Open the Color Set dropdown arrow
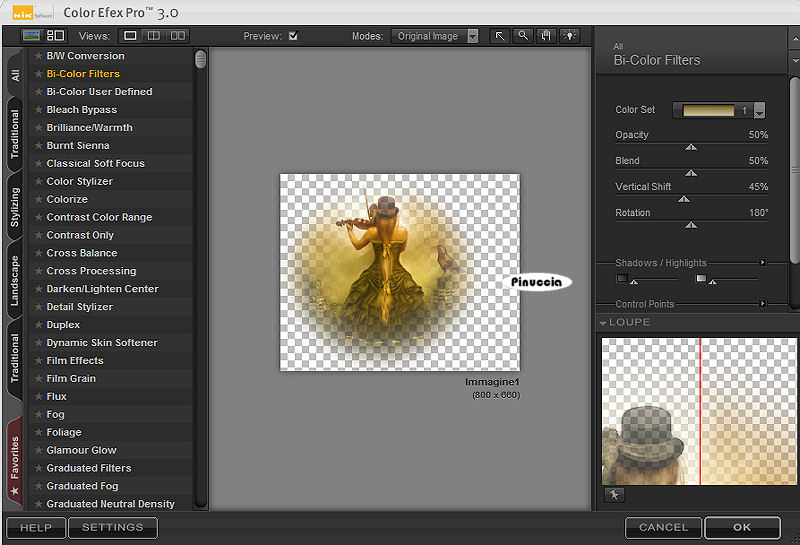The width and height of the screenshot is (800, 545). tap(759, 111)
